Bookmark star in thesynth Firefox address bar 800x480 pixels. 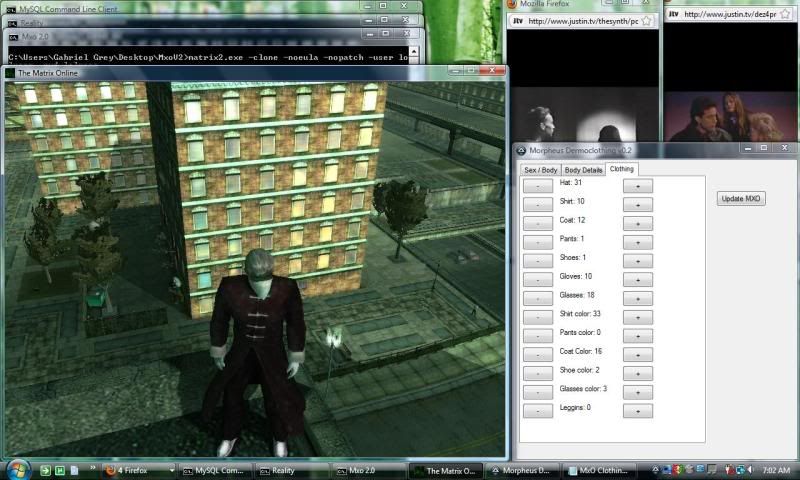(x=646, y=21)
